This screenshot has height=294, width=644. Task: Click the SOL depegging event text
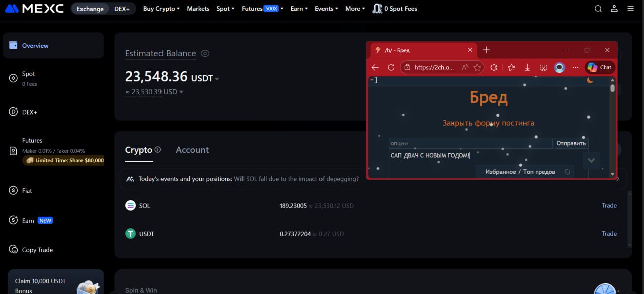297,179
